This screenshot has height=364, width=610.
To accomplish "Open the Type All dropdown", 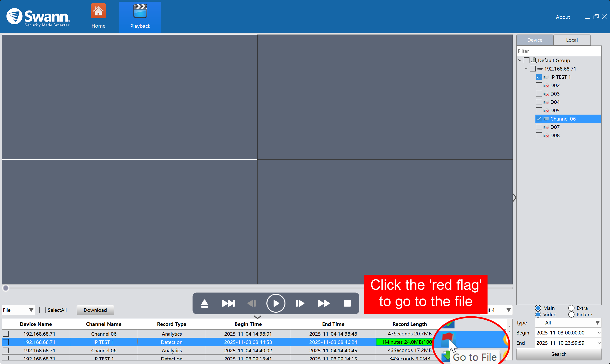I will [x=568, y=323].
